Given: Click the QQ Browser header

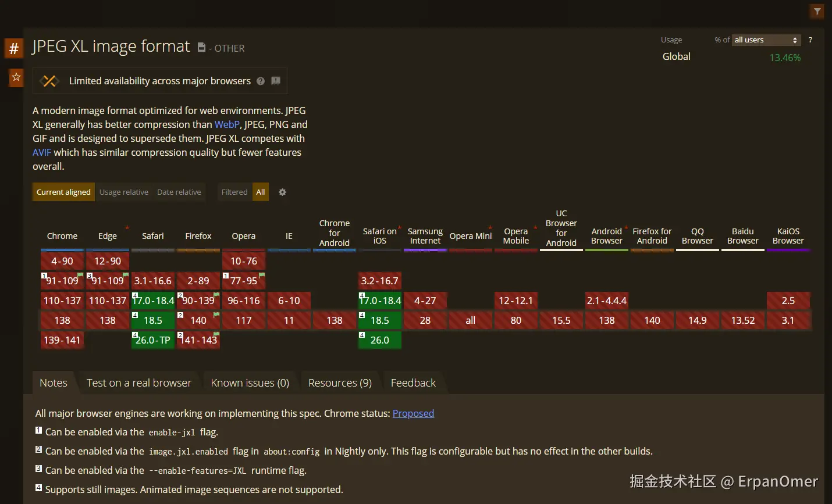Looking at the screenshot, I should pos(698,236).
